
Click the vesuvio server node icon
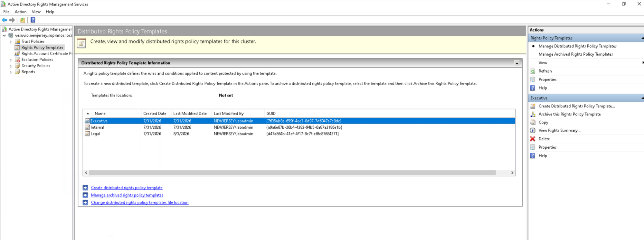pos(11,35)
